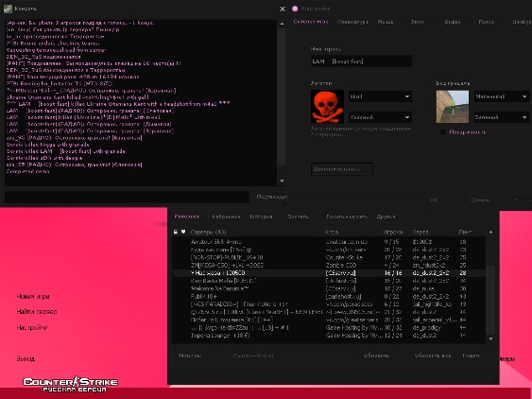Viewport: 532px width, 399px height.
Task: Click the Обновить все button
Action: (433, 356)
